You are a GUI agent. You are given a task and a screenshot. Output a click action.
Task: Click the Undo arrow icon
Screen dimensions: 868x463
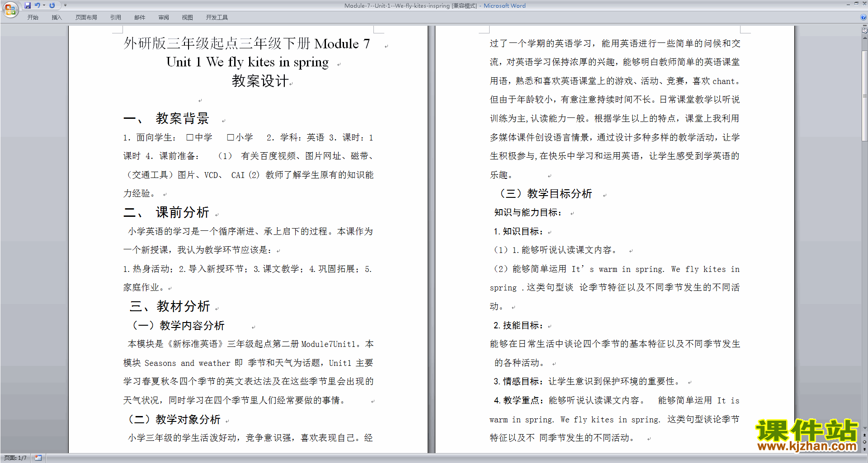(37, 5)
